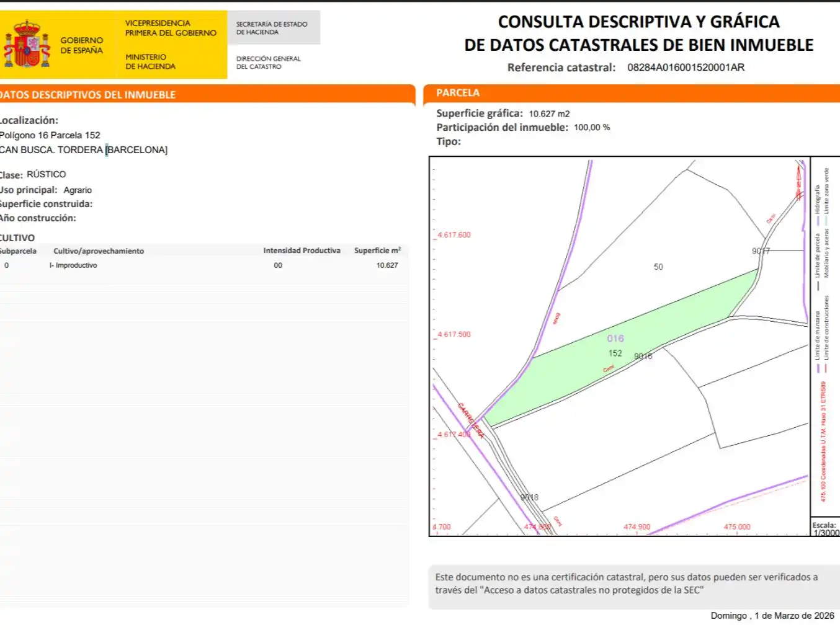Click the 'Agrario' main use value
This screenshot has height=630, width=840.
coord(78,190)
